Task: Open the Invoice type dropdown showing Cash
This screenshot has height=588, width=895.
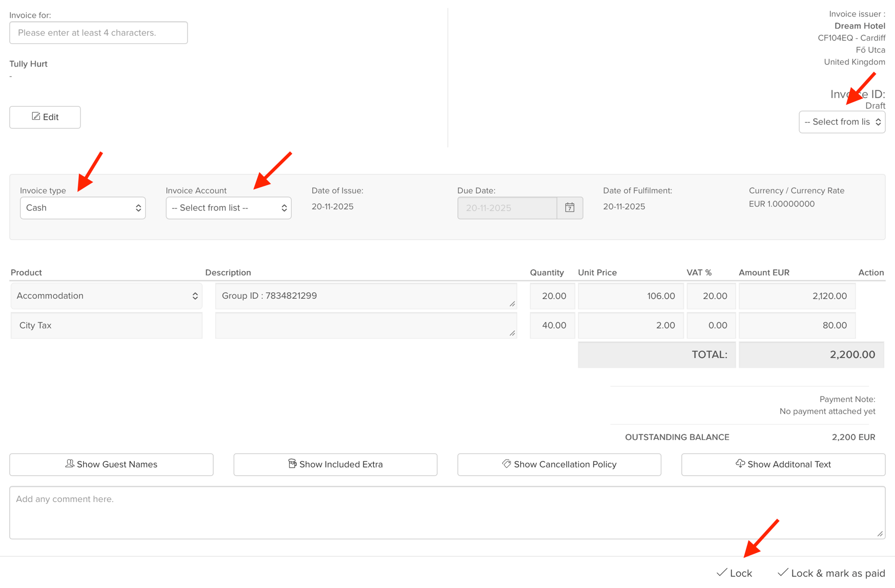Action: (x=83, y=208)
